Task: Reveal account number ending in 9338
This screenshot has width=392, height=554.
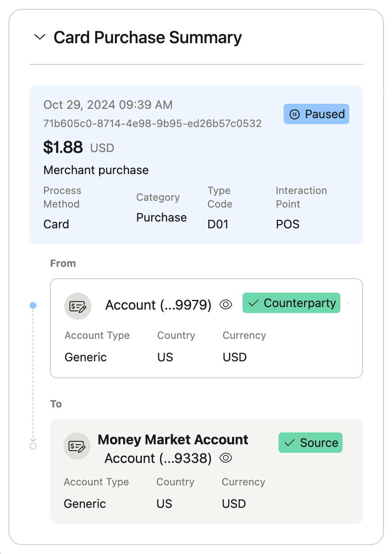Action: coord(226,458)
